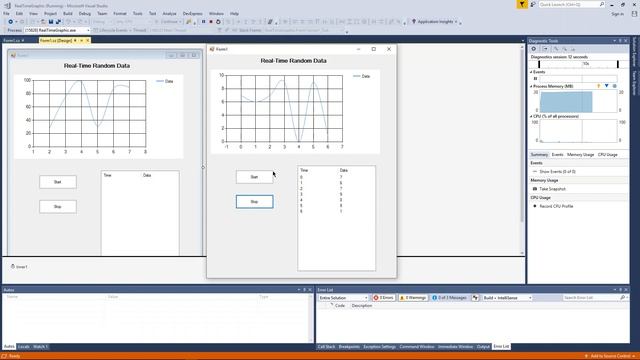Open the Process combo box
Screen dimensions: 640x360
tap(56, 30)
